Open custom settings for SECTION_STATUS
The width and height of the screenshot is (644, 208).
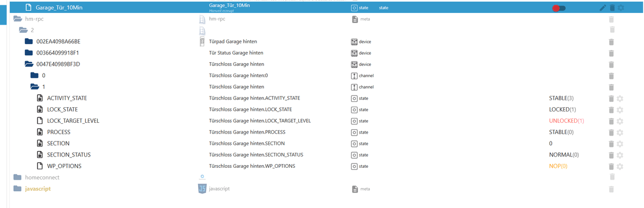[x=620, y=155]
